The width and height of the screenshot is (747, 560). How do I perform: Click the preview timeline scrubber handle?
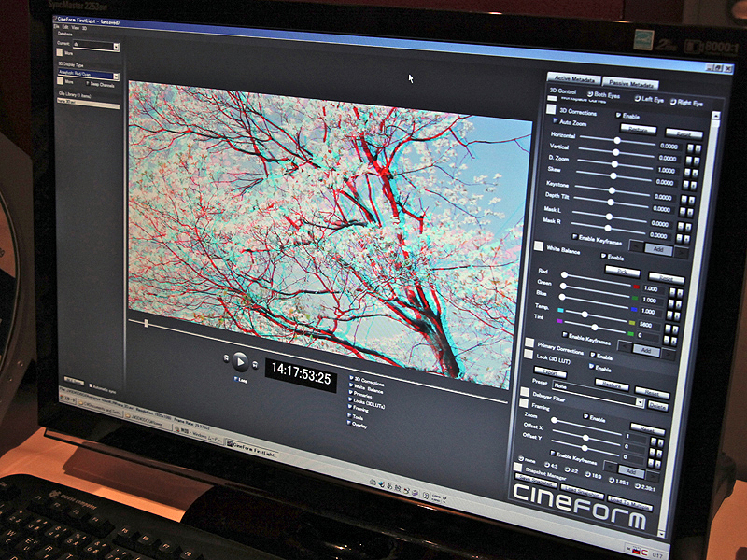146,323
